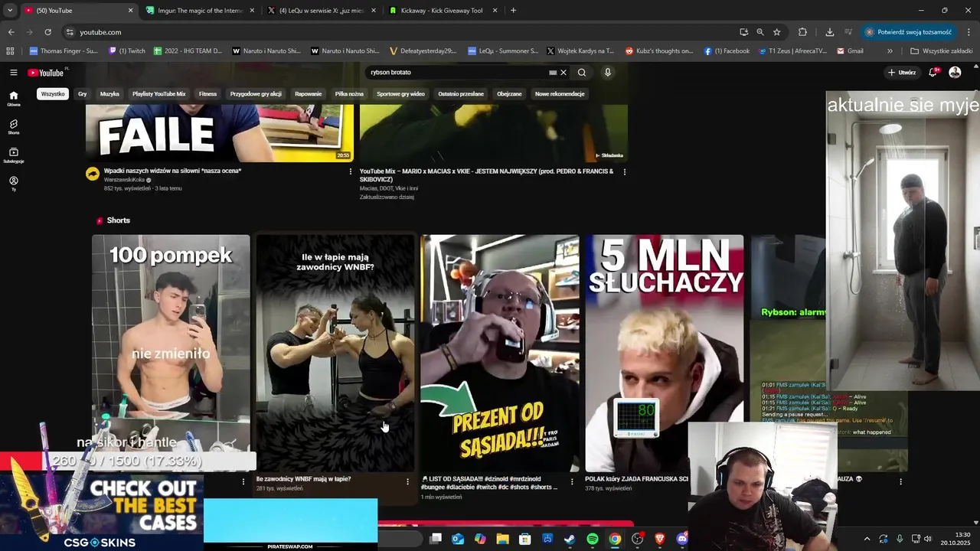Open options menu for the 100 pompek short

click(x=243, y=481)
